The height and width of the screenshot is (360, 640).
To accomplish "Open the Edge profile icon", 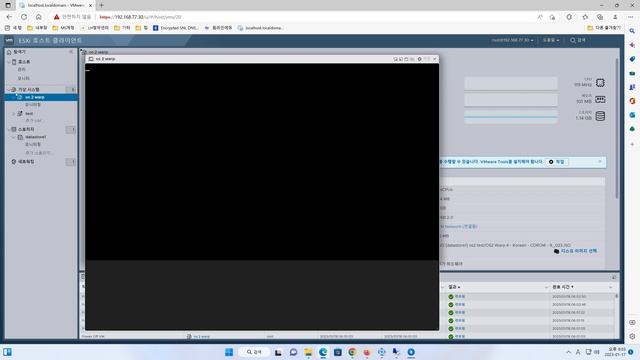I will click(615, 17).
